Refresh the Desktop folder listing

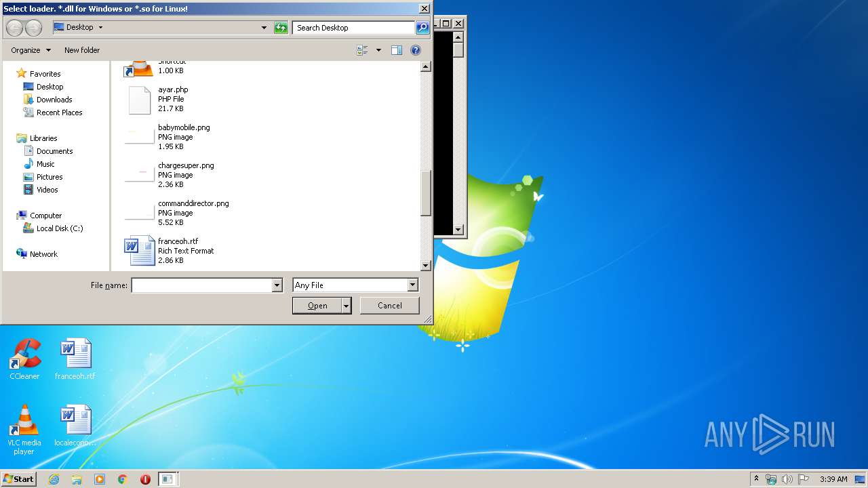[281, 28]
